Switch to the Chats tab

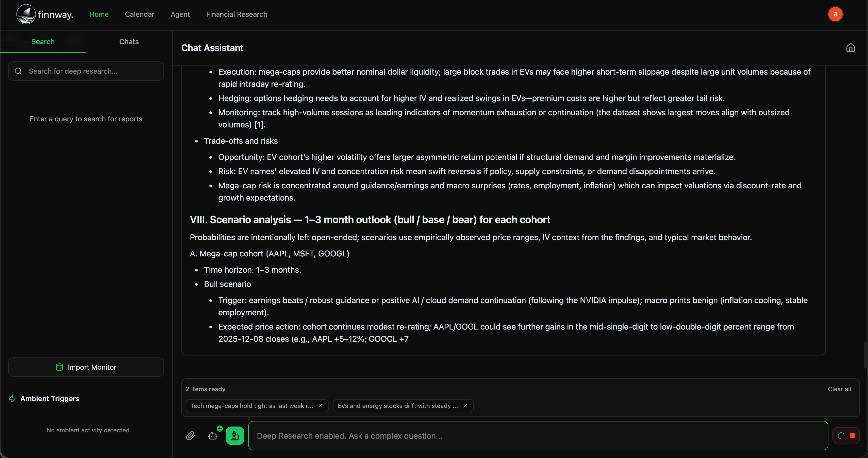(129, 42)
